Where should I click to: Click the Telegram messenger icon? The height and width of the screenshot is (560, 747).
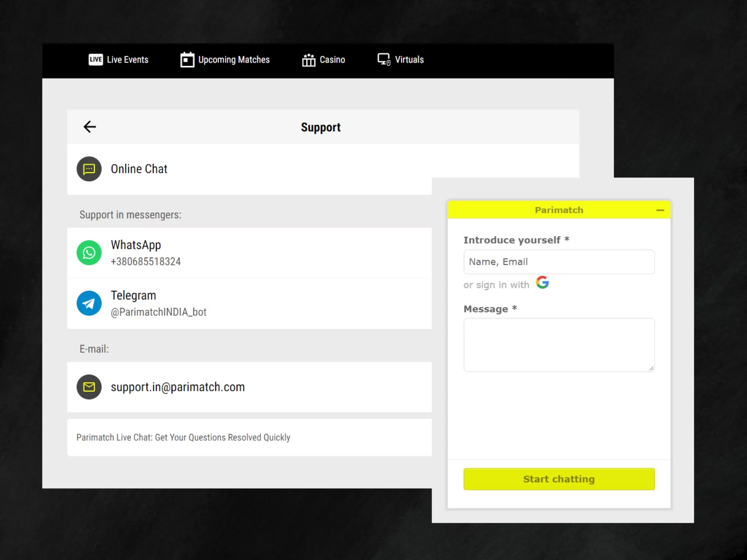[x=89, y=303]
